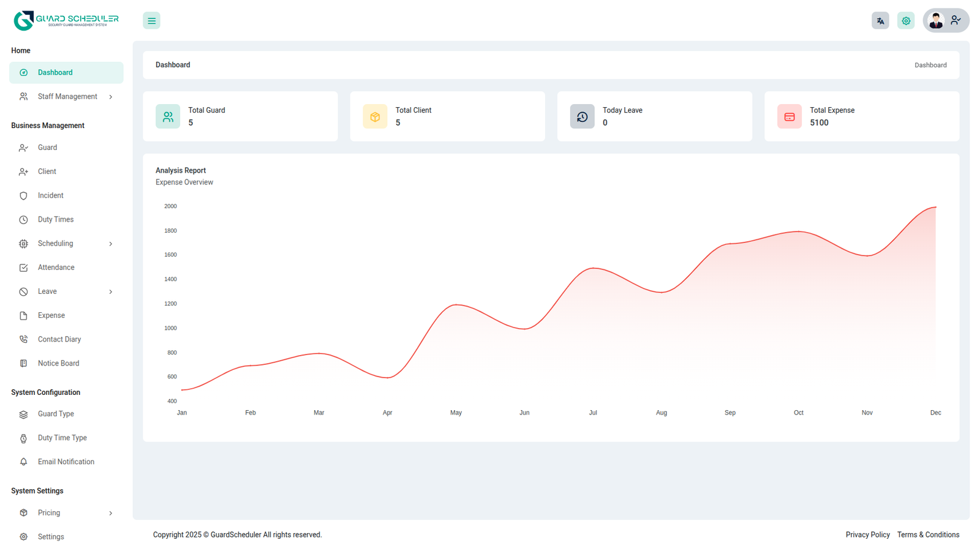Viewport: 980px width, 551px height.
Task: Click the Incident shield icon in sidebar
Action: click(x=23, y=196)
